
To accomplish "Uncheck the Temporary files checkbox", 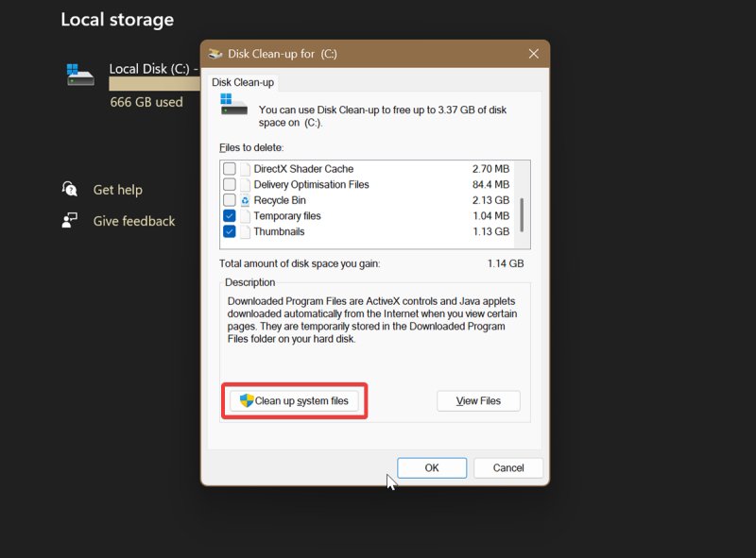I will pyautogui.click(x=230, y=216).
